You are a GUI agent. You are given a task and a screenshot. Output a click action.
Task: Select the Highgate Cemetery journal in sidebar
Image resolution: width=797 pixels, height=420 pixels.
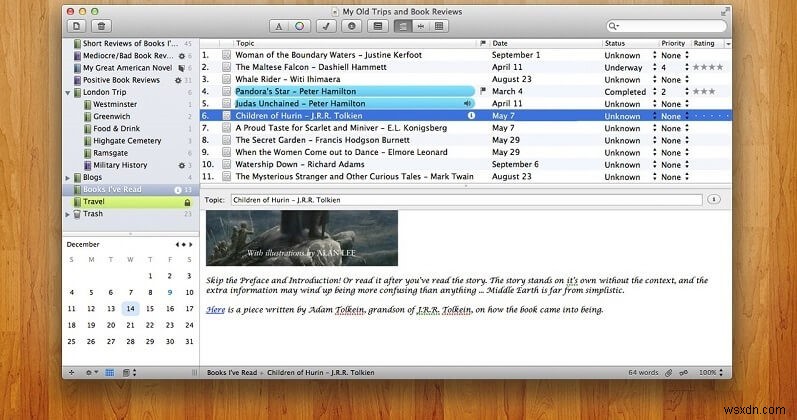tap(127, 140)
